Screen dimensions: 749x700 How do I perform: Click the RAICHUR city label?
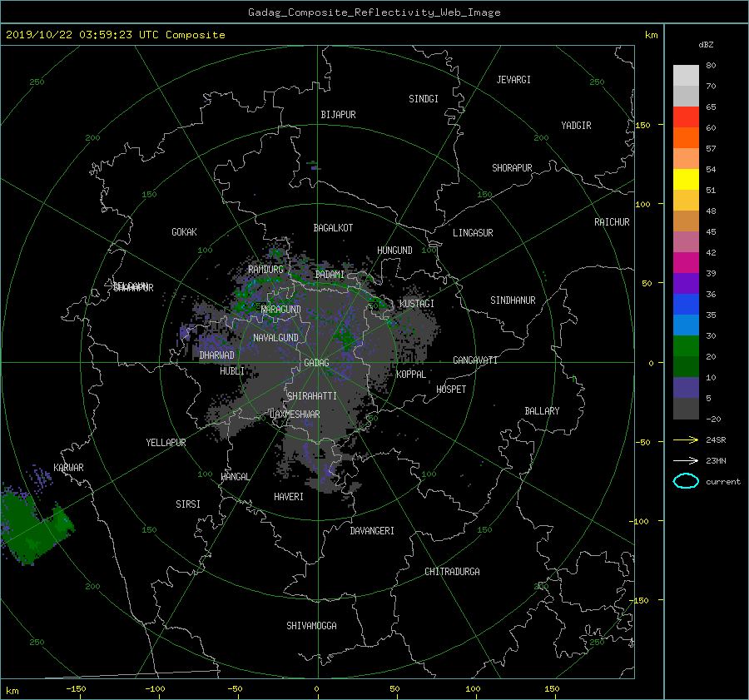tap(612, 222)
